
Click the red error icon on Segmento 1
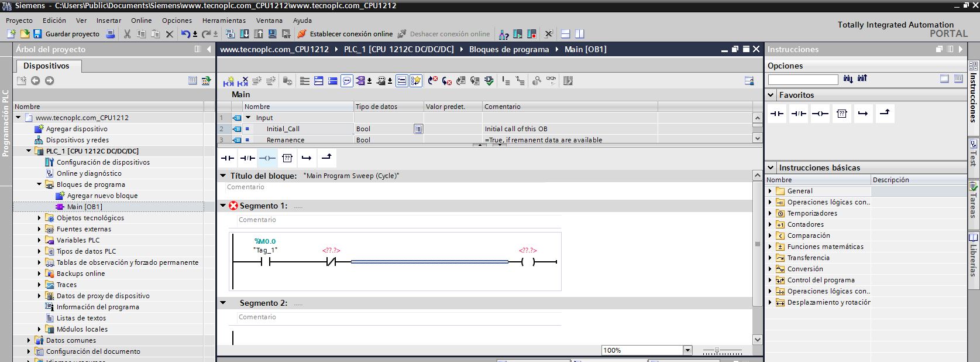point(233,206)
